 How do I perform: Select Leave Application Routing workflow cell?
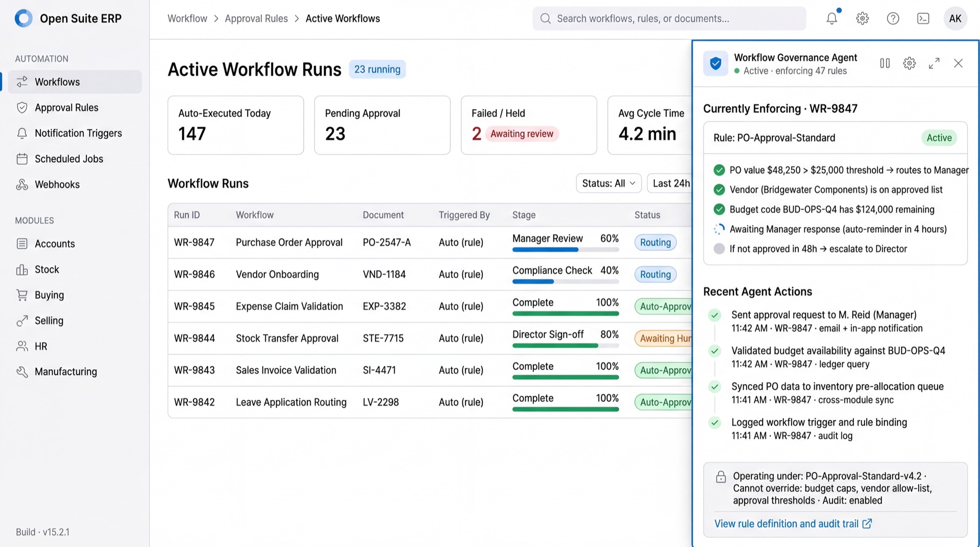(x=291, y=402)
